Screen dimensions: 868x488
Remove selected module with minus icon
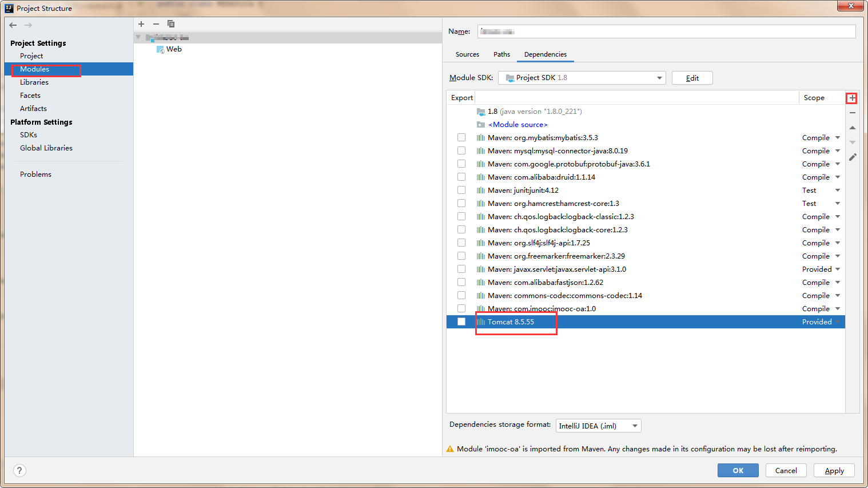(x=156, y=24)
